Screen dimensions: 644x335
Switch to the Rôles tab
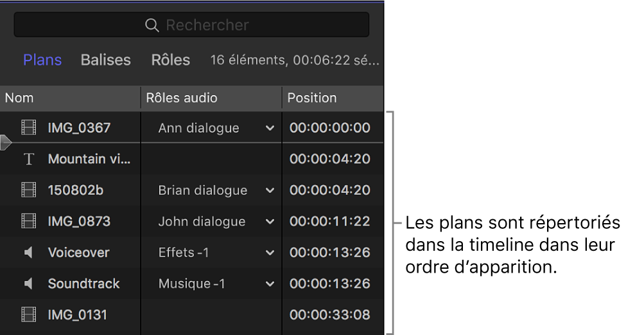(x=170, y=60)
